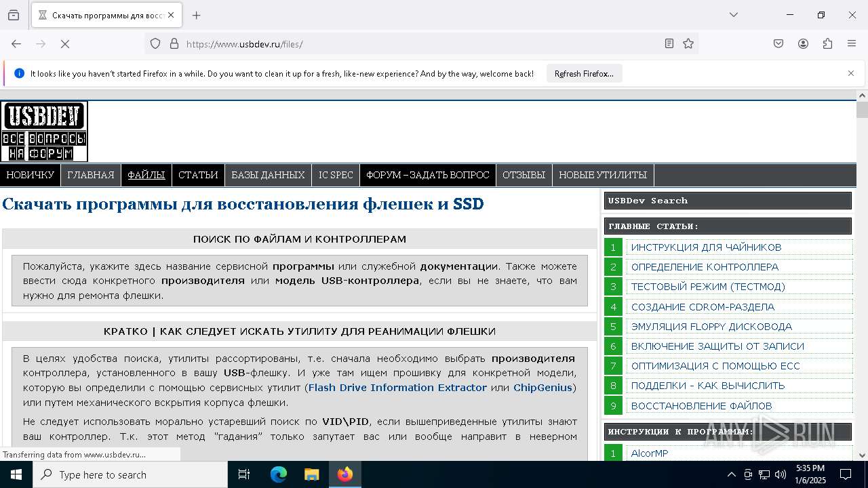Image resolution: width=868 pixels, height=488 pixels.
Task: Save page to Pocket
Action: point(778,44)
